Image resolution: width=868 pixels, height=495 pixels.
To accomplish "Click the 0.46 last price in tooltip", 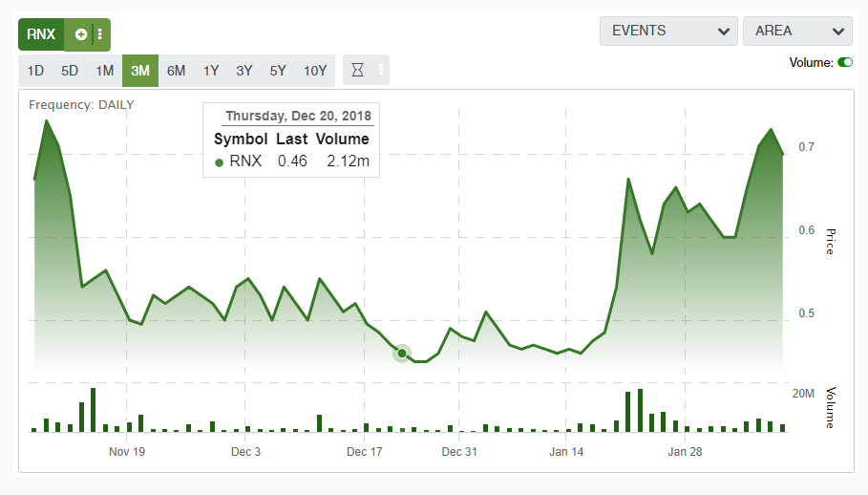I will 292,161.
